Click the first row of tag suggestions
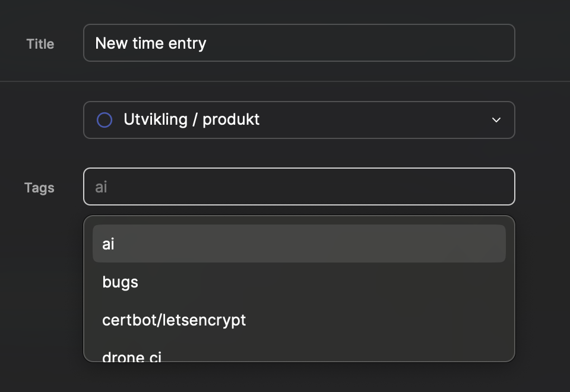This screenshot has width=570, height=392. (299, 244)
